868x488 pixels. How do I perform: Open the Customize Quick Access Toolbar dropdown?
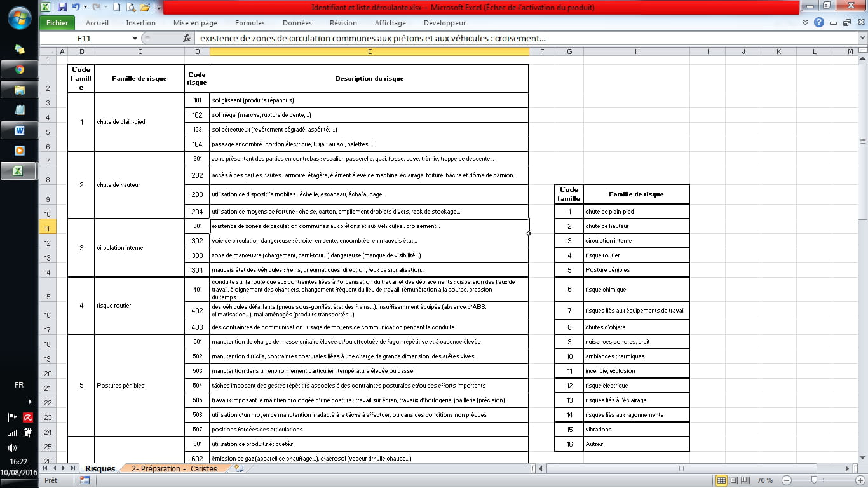[x=158, y=8]
